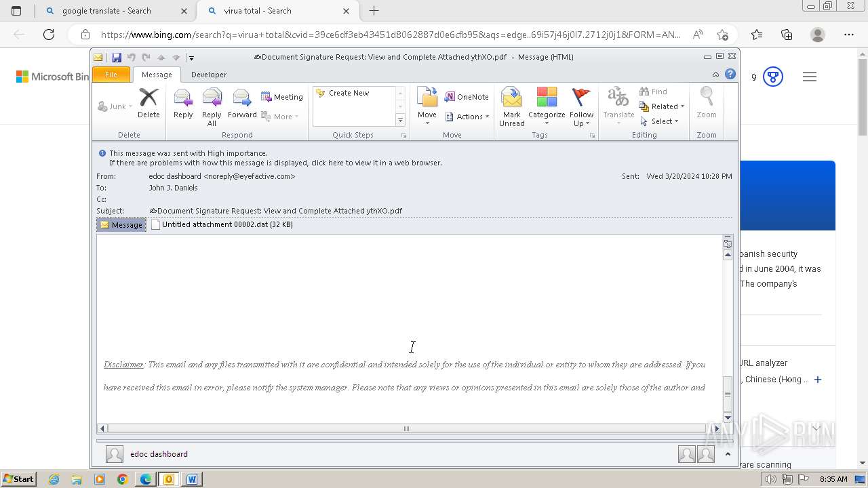Open browser Collections icon
868x488 pixels.
coord(787,35)
